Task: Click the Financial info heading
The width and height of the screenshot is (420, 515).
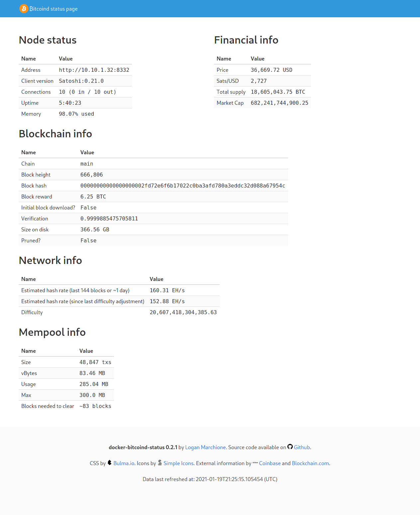Action: coord(246,40)
